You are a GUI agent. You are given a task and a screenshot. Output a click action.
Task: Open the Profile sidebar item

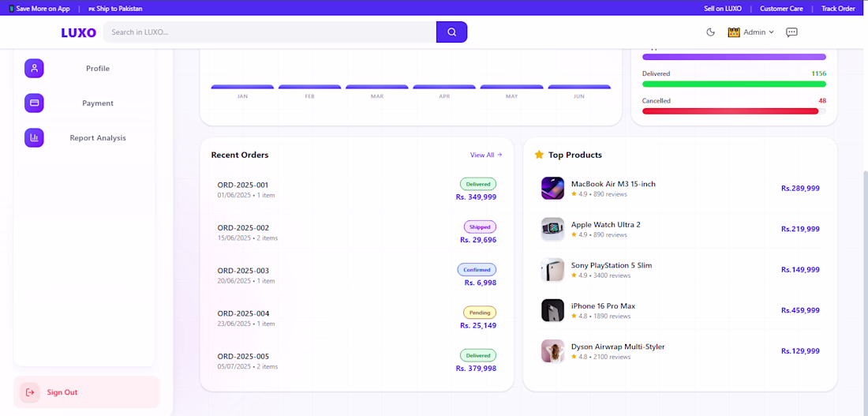84,69
